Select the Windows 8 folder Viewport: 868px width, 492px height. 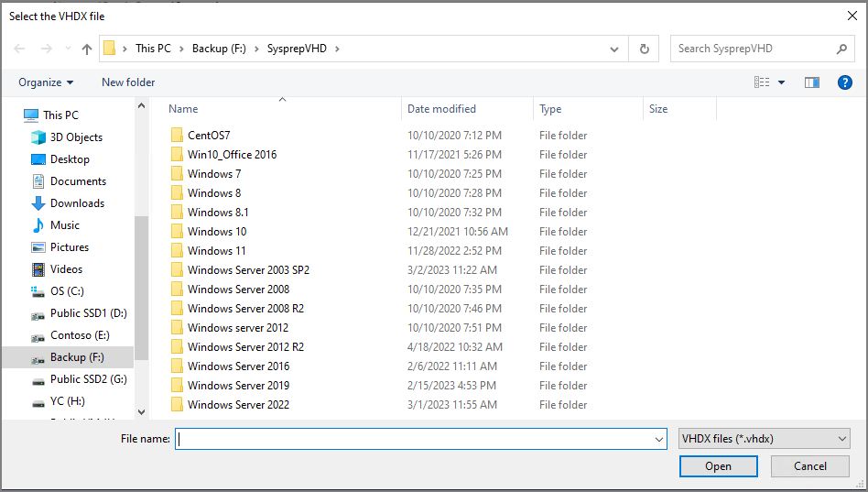coord(214,193)
